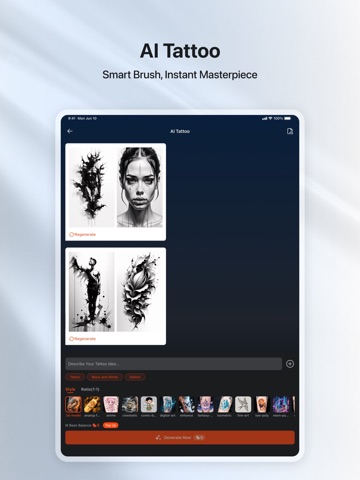Go back using the arrow icon
The image size is (360, 480).
tap(70, 131)
